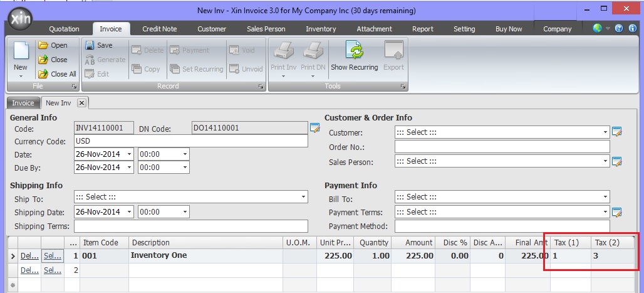The image size is (644, 293).
Task: Open the Due By time dropdown
Action: tap(185, 168)
